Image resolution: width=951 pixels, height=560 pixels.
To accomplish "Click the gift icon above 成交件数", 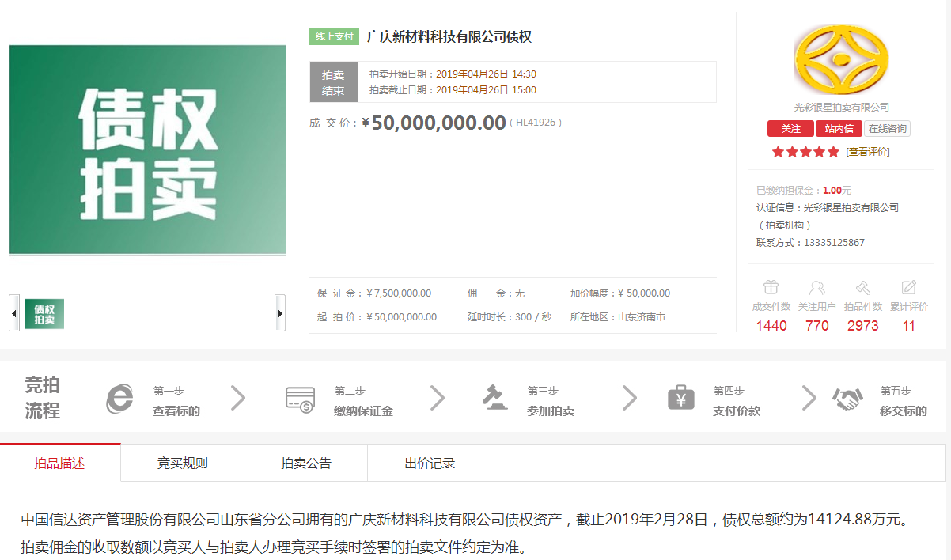I will 771,287.
